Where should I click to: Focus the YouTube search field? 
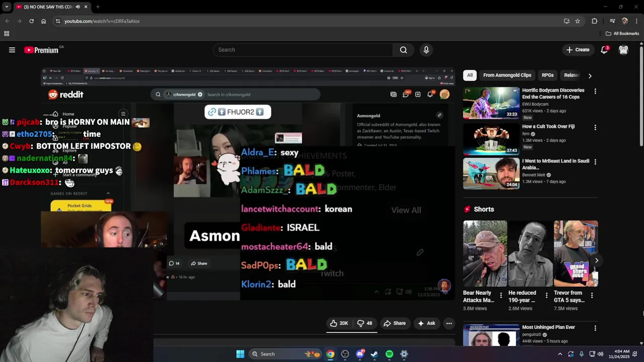point(303,50)
